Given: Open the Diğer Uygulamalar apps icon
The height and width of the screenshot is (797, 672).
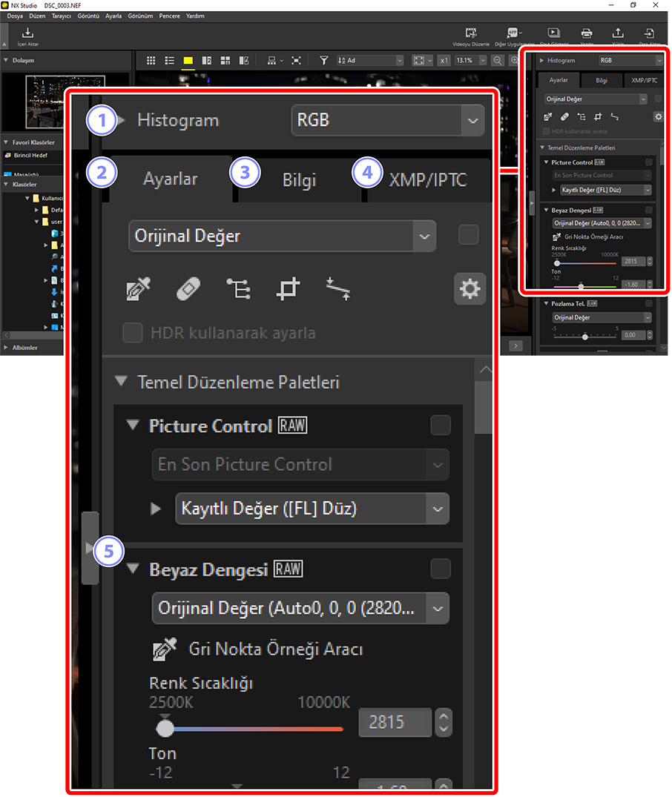Looking at the screenshot, I should (513, 33).
